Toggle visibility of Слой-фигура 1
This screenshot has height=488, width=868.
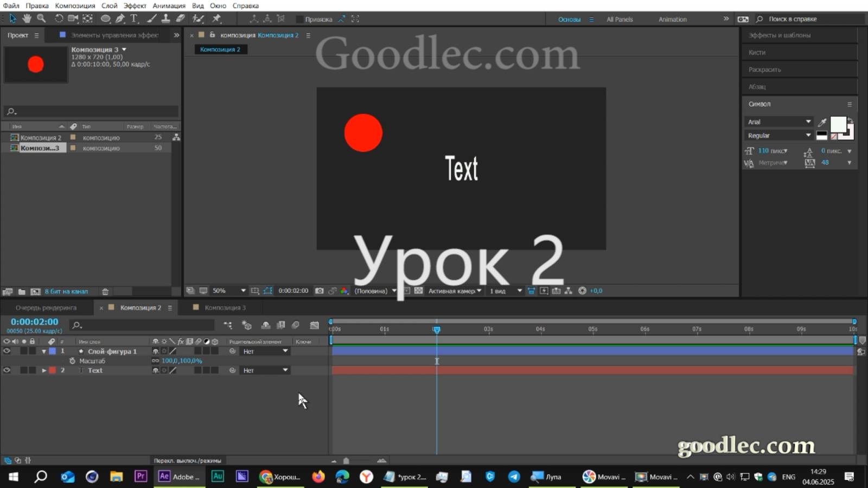coord(7,351)
